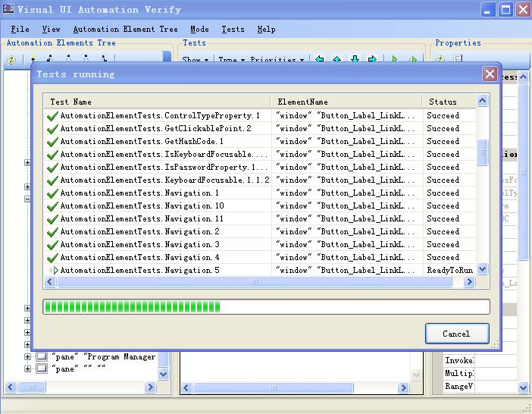Open the Help menu

266,29
